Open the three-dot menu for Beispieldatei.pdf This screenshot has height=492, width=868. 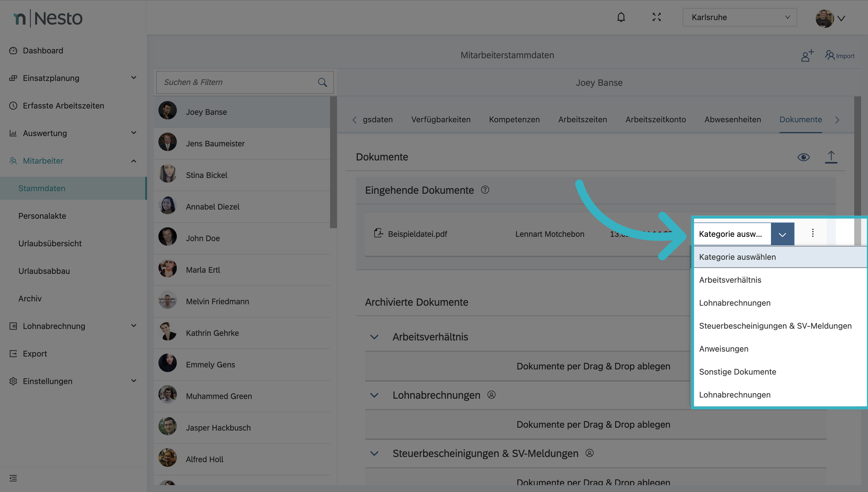point(812,233)
